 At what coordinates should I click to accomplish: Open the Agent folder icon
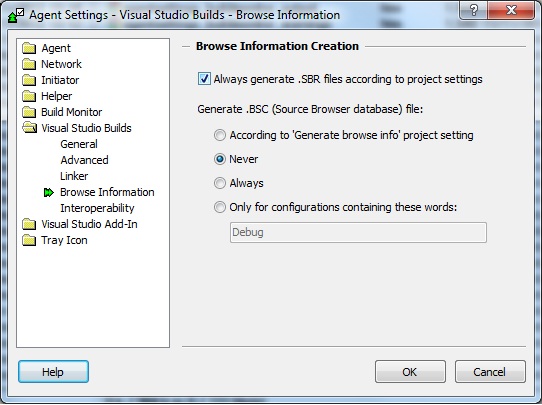tap(29, 48)
